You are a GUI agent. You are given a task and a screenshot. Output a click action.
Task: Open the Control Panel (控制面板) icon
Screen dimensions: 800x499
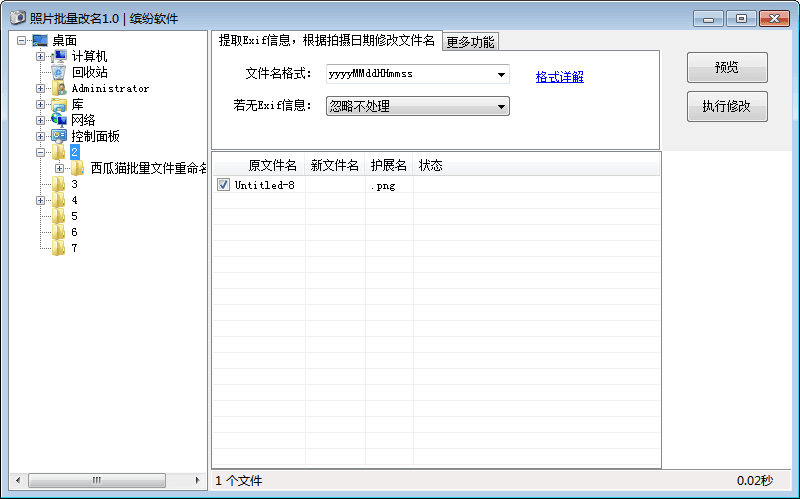point(59,136)
